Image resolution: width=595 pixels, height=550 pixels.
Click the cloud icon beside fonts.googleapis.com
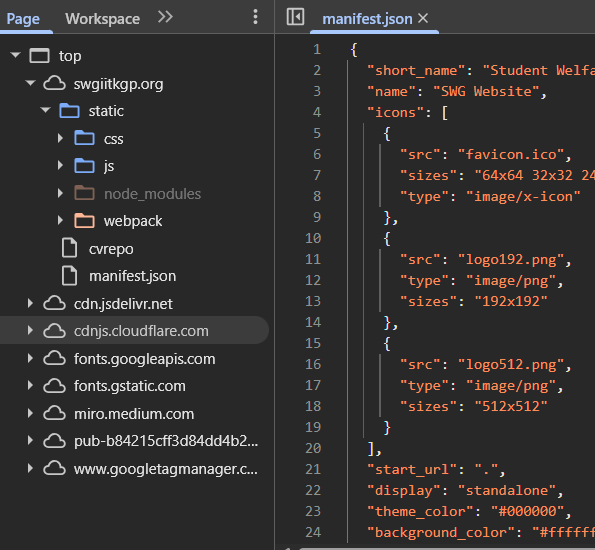pyautogui.click(x=54, y=358)
